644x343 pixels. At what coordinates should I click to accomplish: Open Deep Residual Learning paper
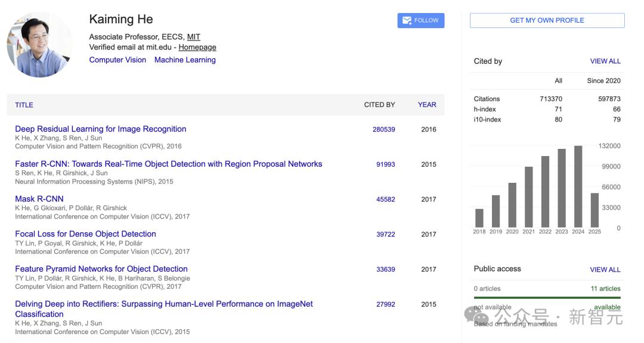pyautogui.click(x=100, y=129)
